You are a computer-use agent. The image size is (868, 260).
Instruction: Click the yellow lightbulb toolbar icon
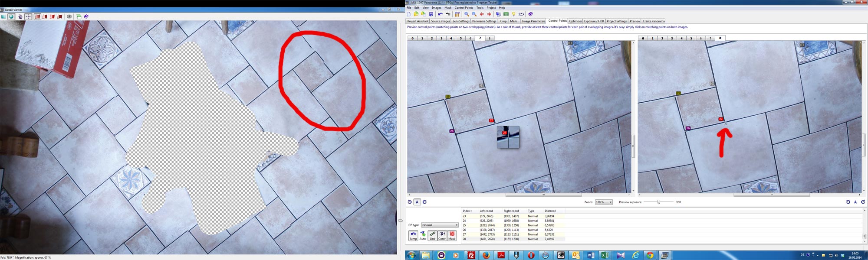click(513, 14)
